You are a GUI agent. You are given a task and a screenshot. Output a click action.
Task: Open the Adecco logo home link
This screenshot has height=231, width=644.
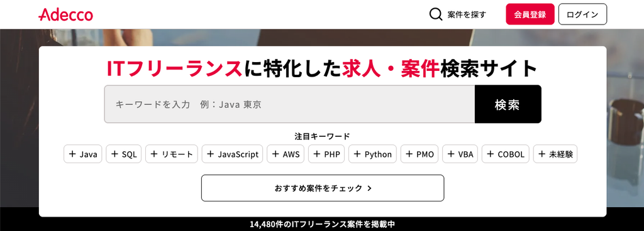[x=65, y=14]
